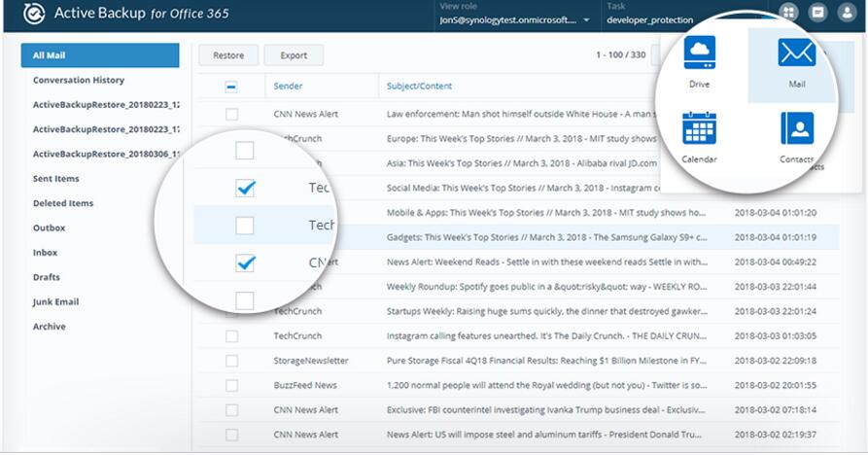Select the Mail service icon

795,58
